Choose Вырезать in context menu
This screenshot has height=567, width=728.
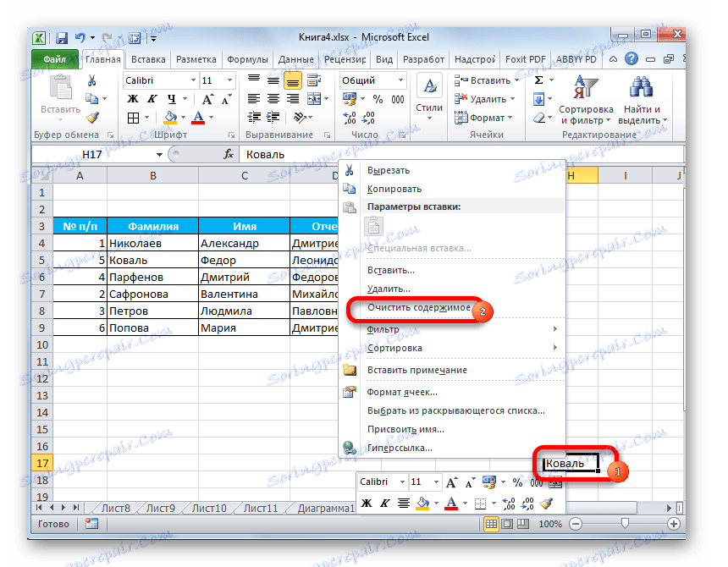point(389,170)
